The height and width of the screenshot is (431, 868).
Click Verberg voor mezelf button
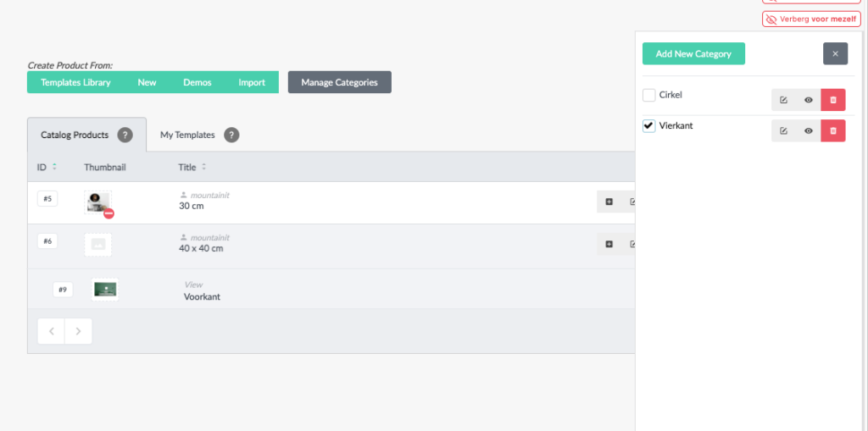tap(812, 19)
